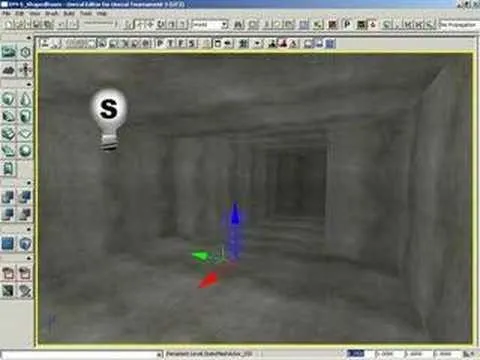Toggle realtime viewport update
480x360 pixels.
pyautogui.click(x=45, y=43)
